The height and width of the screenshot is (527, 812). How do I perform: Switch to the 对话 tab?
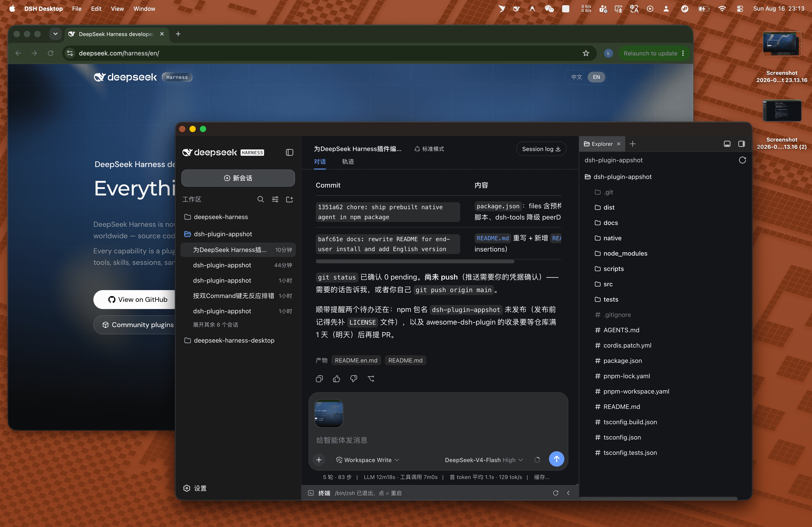pos(320,162)
